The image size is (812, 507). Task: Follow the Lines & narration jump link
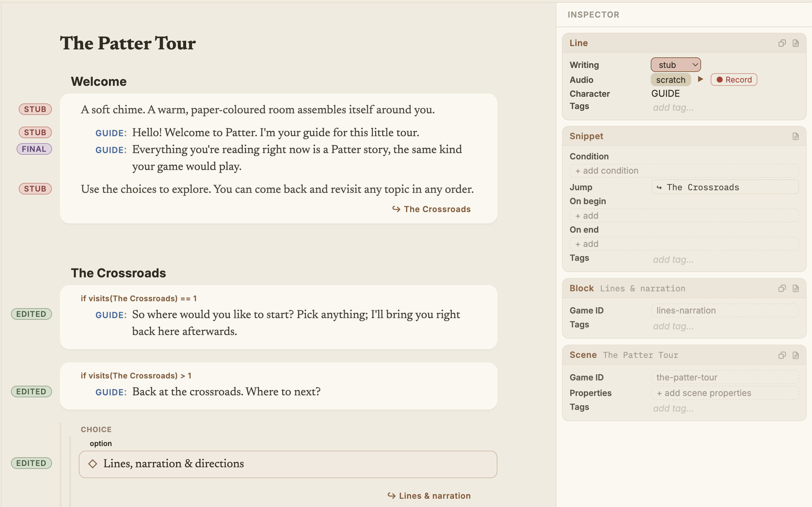[x=429, y=496]
